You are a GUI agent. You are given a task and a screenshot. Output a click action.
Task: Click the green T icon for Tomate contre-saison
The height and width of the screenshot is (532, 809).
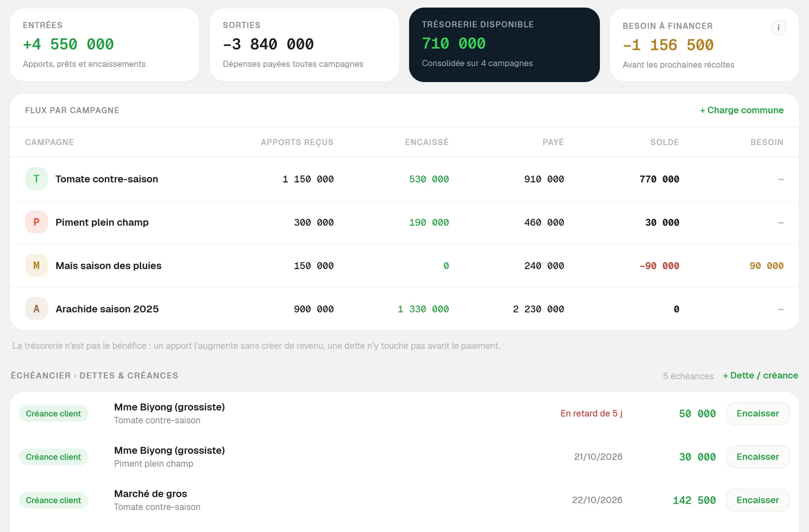pos(36,179)
